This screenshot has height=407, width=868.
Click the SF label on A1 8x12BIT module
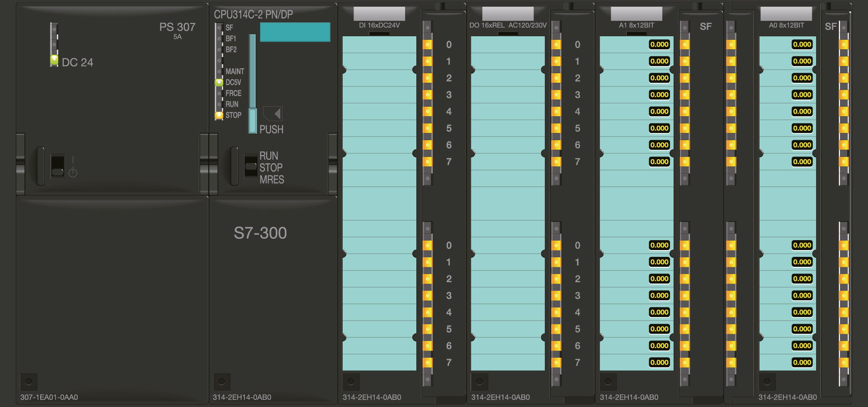pos(706,27)
